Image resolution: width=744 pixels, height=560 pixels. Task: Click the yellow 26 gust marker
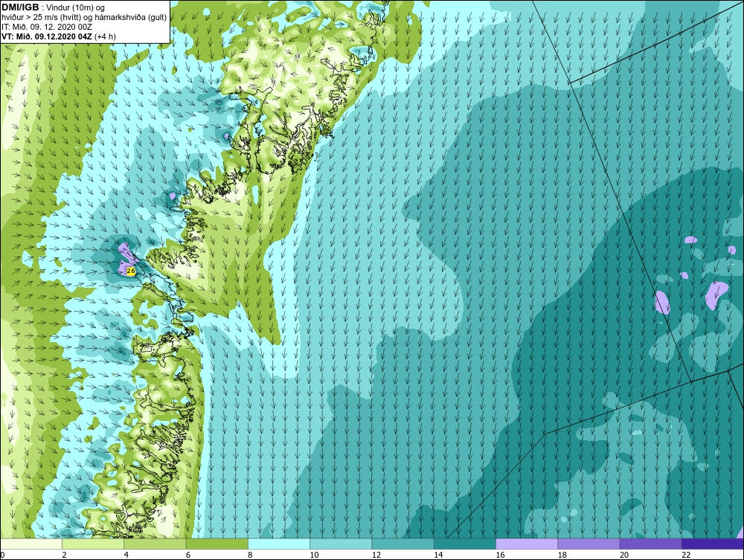132,271
